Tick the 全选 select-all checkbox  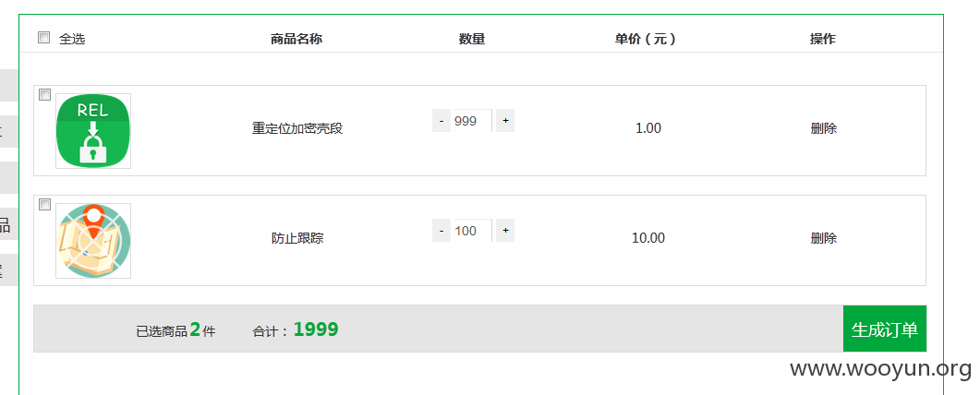(43, 38)
